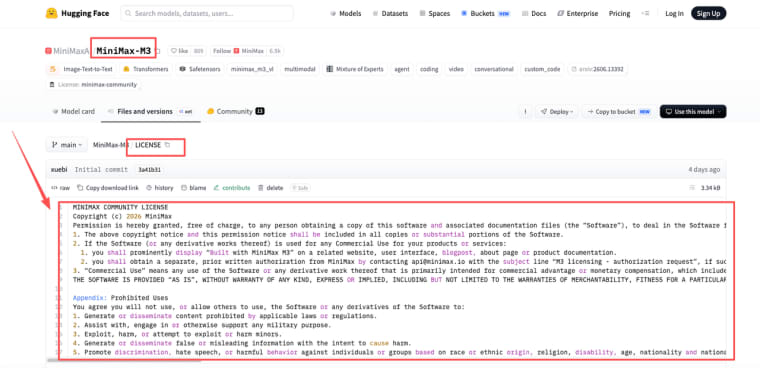Expand the Use this model dropdown
Screen dimensions: 760x368
(x=693, y=112)
